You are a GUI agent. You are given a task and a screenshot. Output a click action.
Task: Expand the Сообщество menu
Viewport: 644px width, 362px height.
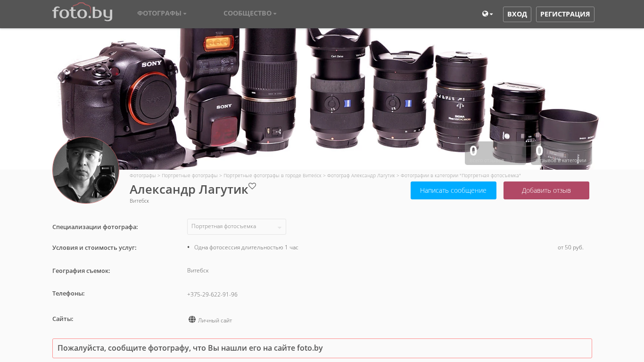pos(250,13)
